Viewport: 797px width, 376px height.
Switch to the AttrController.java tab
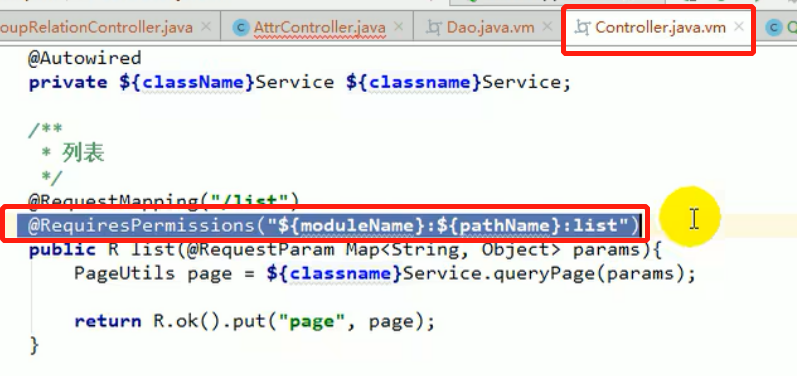(319, 27)
